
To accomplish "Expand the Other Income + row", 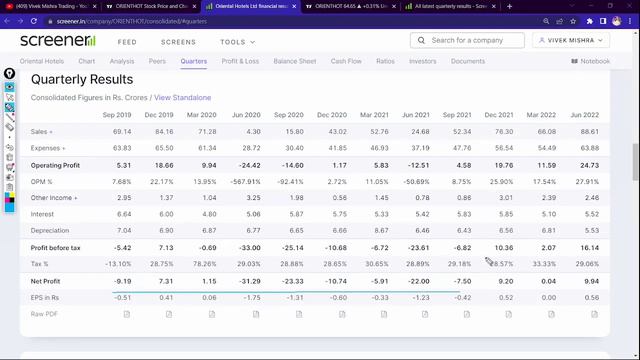I will point(54,198).
